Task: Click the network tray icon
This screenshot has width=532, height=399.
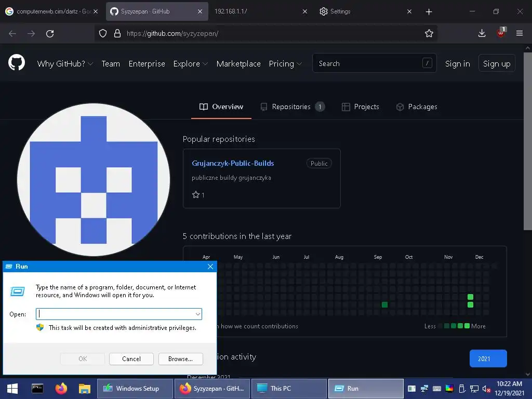Action: point(474,389)
